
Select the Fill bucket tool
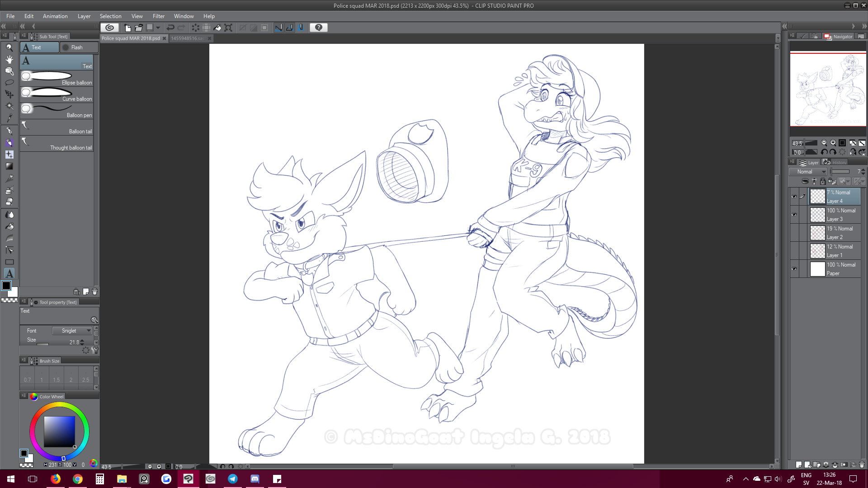pos(9,226)
